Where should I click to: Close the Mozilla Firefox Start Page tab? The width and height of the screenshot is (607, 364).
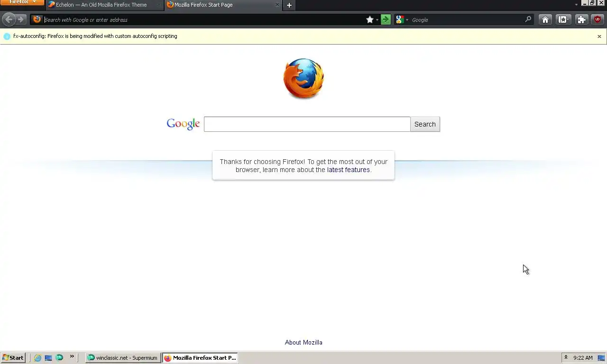[277, 5]
